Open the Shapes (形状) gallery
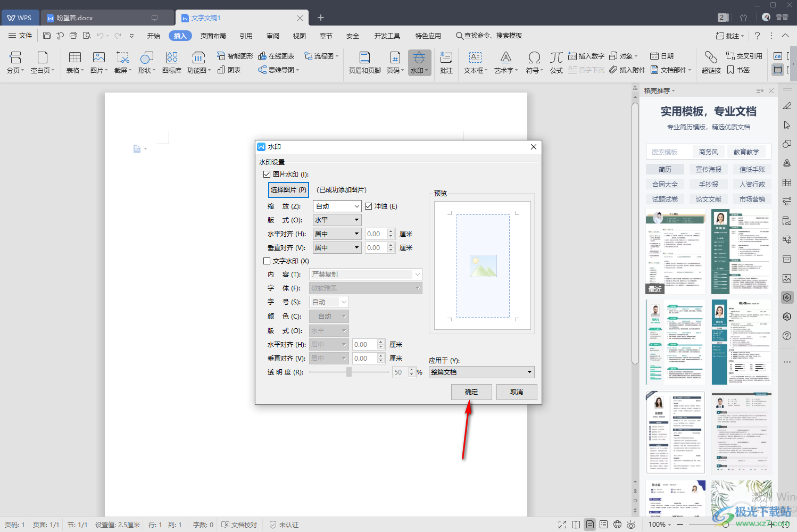The image size is (797, 532). click(147, 62)
